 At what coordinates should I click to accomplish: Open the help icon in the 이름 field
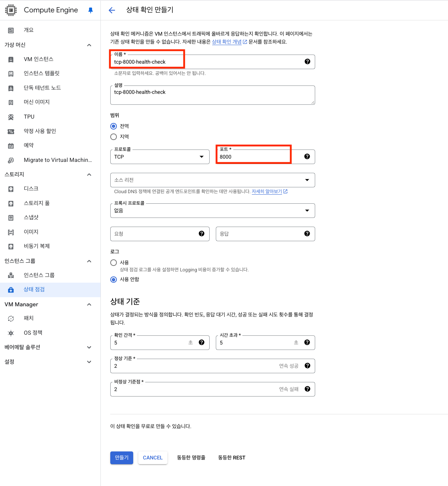[308, 61]
